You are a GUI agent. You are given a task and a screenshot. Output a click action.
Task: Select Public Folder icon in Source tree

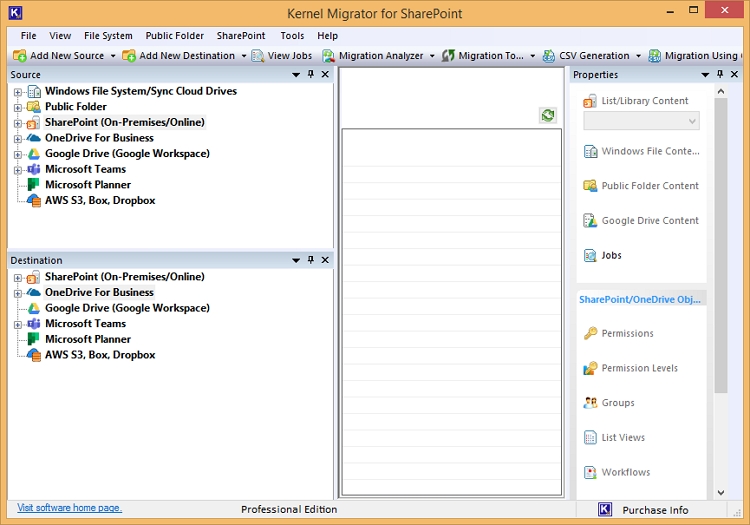pyautogui.click(x=34, y=107)
